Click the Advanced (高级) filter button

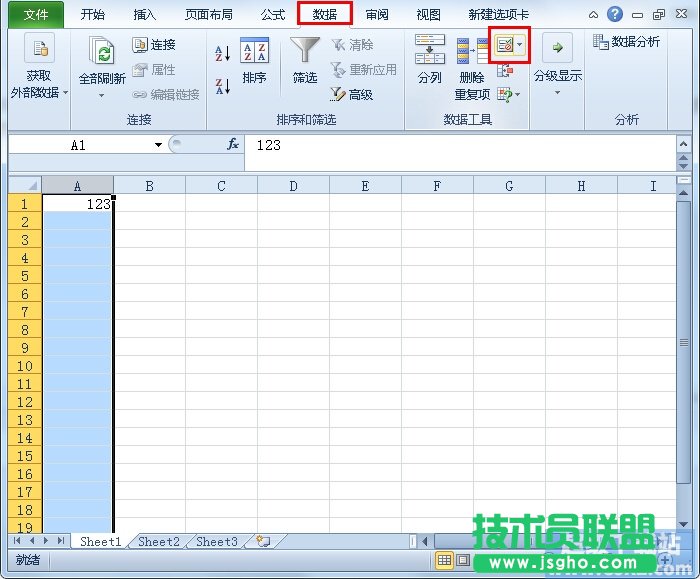tap(351, 94)
